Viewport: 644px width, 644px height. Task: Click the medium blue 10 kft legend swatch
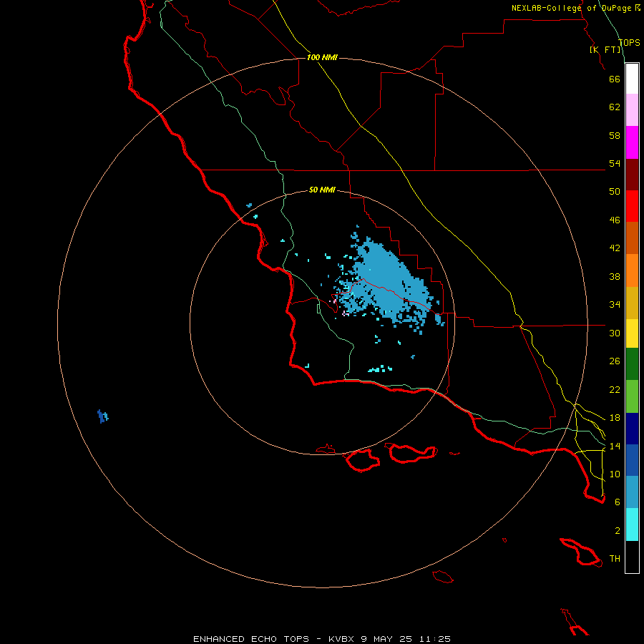point(632,460)
